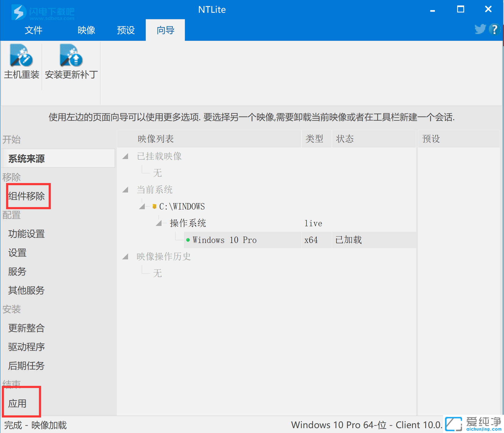Click the NTLite lightning logo icon
The width and height of the screenshot is (504, 433).
pos(18,12)
